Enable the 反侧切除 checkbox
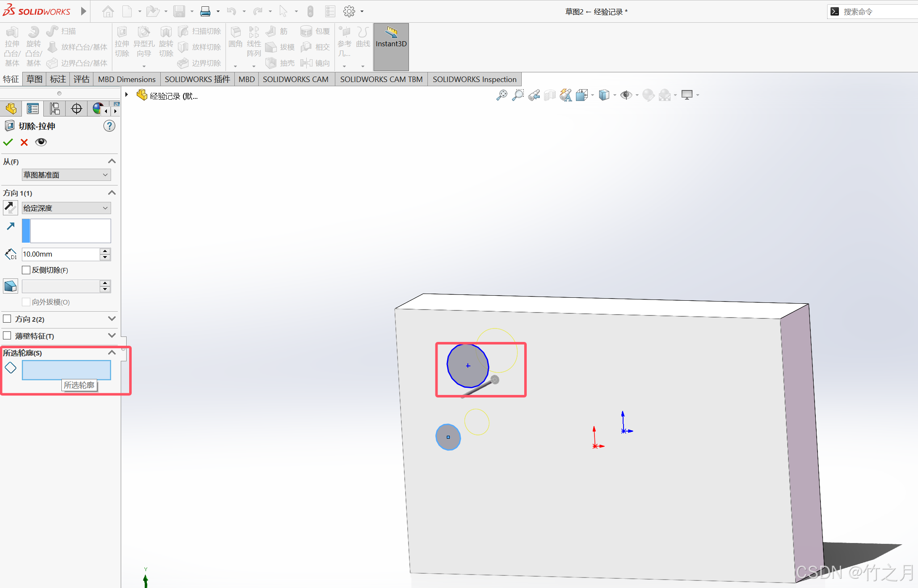 tap(26, 270)
